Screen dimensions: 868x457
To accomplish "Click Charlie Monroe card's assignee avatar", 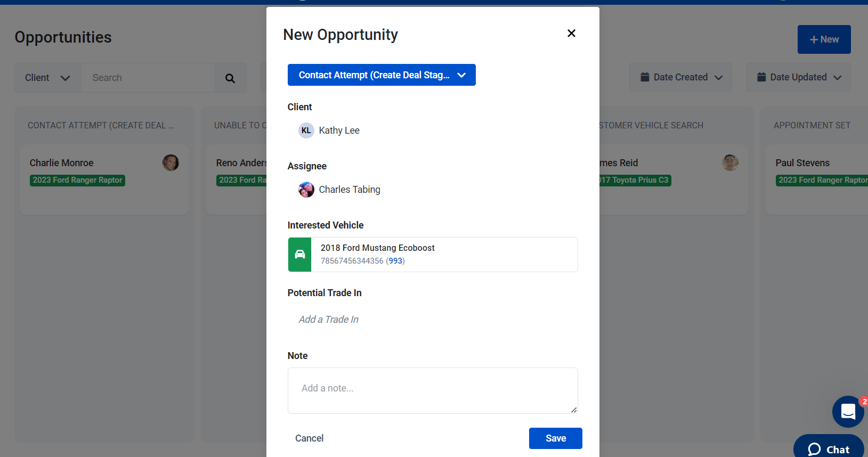I will pos(171,163).
